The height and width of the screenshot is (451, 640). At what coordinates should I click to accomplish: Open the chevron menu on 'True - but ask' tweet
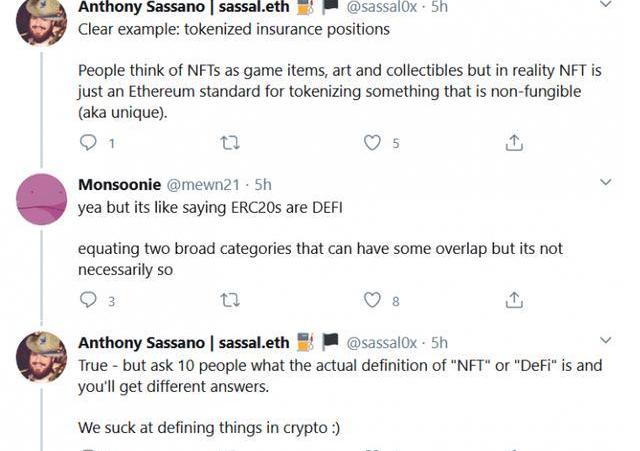[x=606, y=341]
